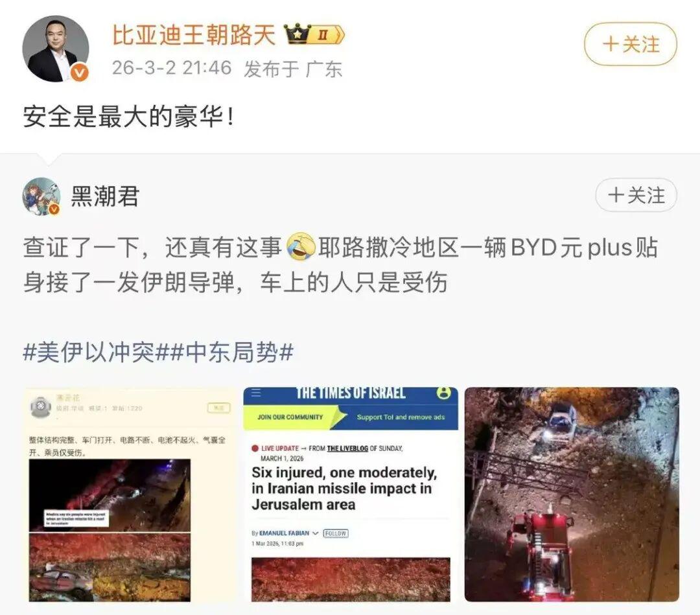The width and height of the screenshot is (700, 615).
Task: Open the forum screenshot thumbnail
Action: point(130,494)
